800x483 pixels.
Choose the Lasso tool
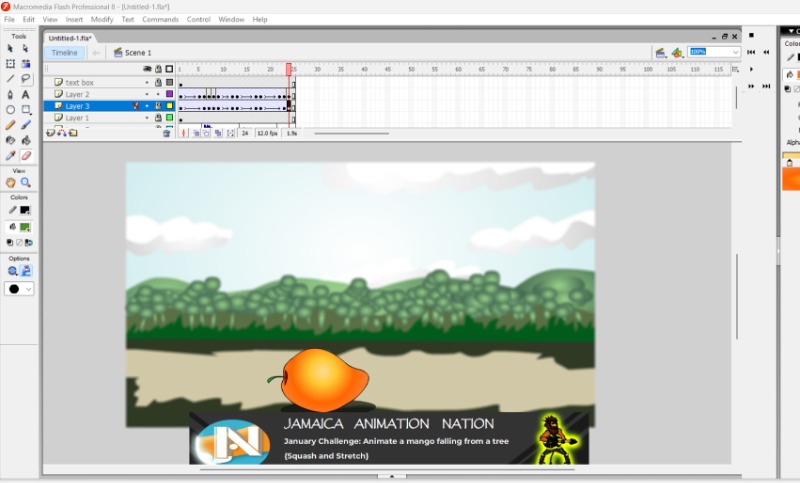point(26,78)
